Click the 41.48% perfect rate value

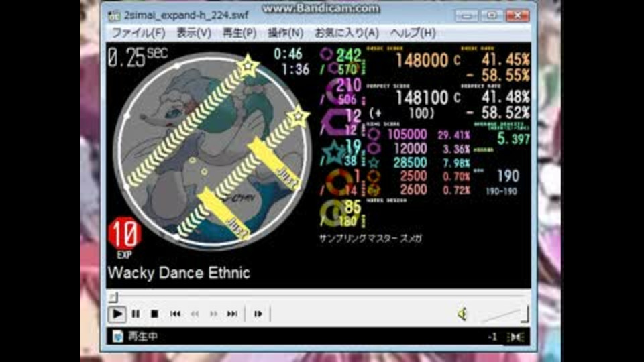506,97
